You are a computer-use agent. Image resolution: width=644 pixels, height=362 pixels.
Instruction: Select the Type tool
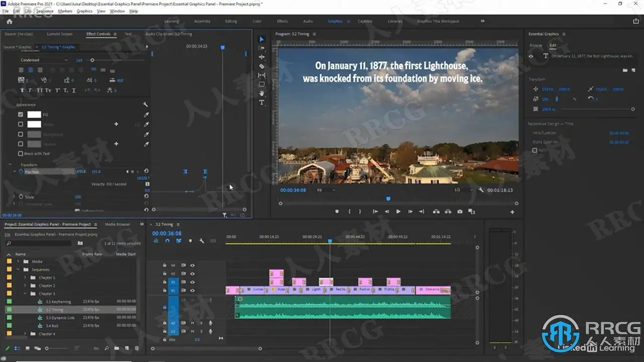(262, 103)
